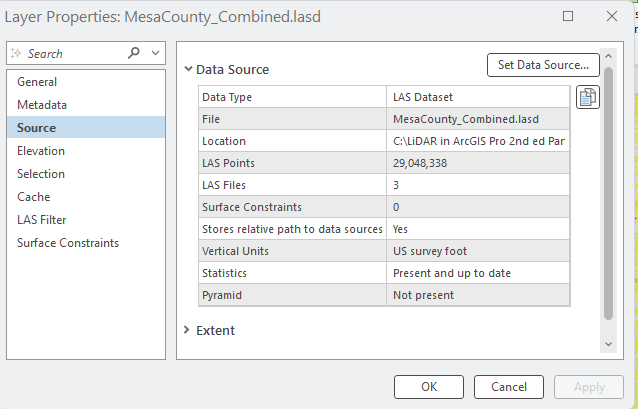This screenshot has width=638, height=409.
Task: Open the Surface Constraints tab
Action: [86, 243]
